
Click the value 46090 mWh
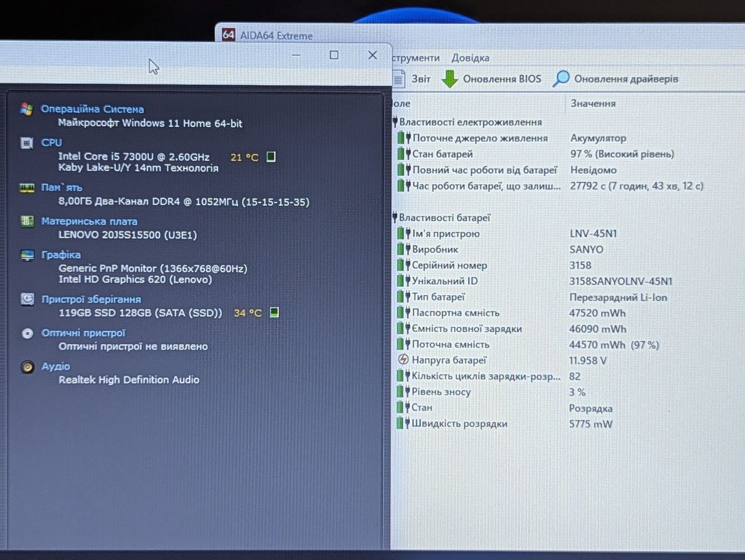pyautogui.click(x=598, y=329)
